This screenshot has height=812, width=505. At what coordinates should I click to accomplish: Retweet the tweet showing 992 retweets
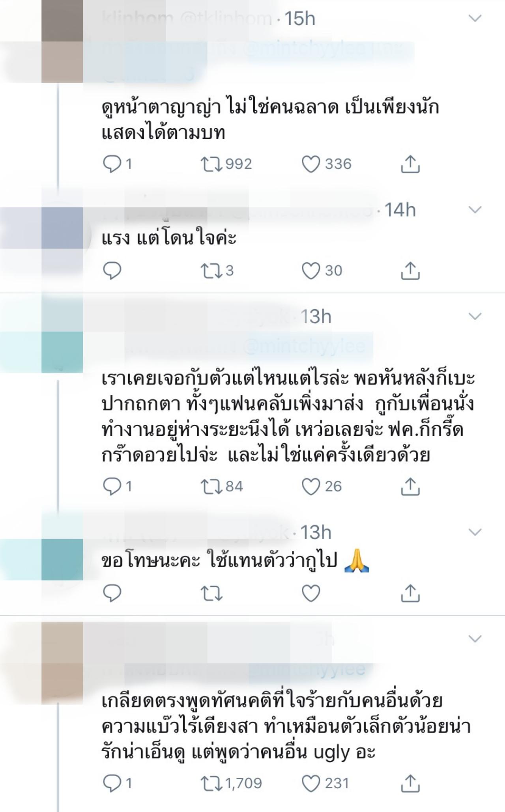pyautogui.click(x=211, y=164)
